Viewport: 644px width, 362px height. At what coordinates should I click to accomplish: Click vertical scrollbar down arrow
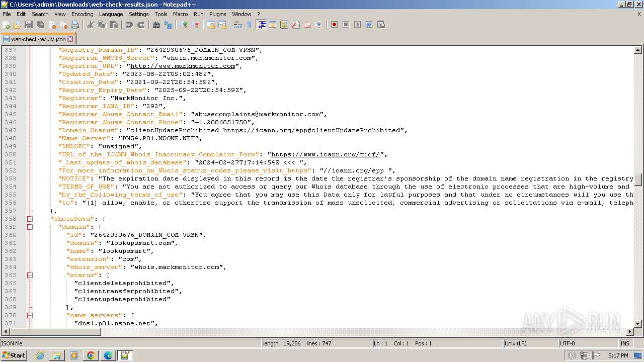pyautogui.click(x=638, y=323)
